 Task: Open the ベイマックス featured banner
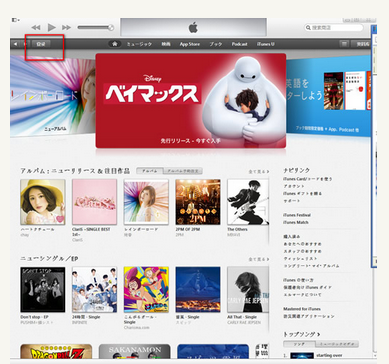(x=191, y=101)
